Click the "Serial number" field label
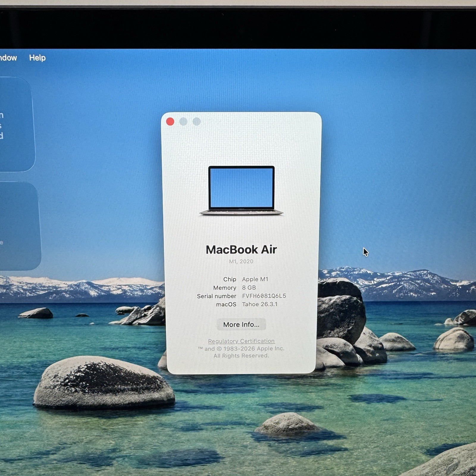Image resolution: width=476 pixels, height=476 pixels. [x=216, y=296]
